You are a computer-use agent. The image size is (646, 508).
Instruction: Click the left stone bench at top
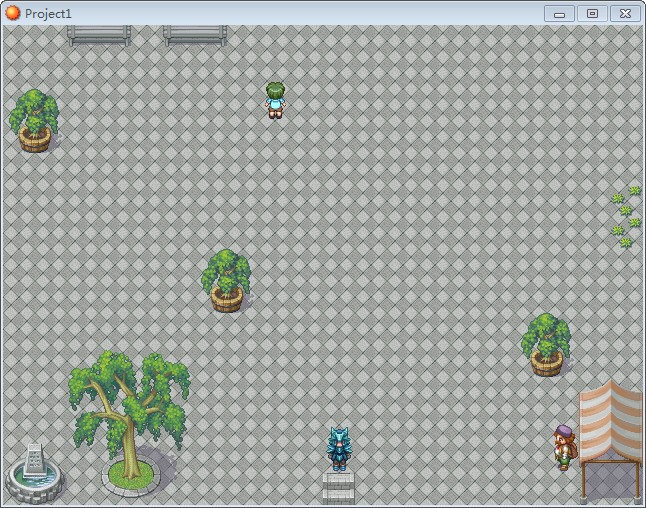(99, 35)
